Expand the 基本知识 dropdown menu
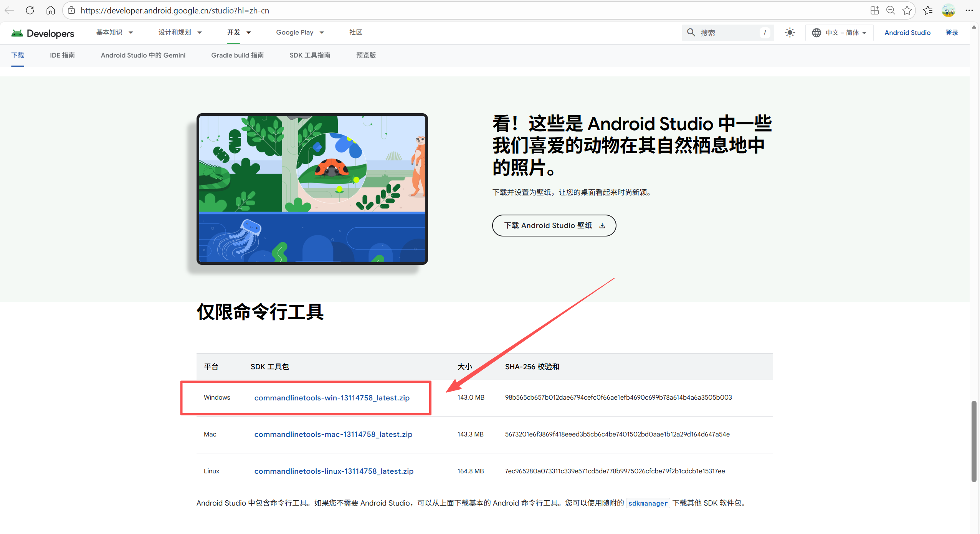The height and width of the screenshot is (534, 980). point(114,33)
